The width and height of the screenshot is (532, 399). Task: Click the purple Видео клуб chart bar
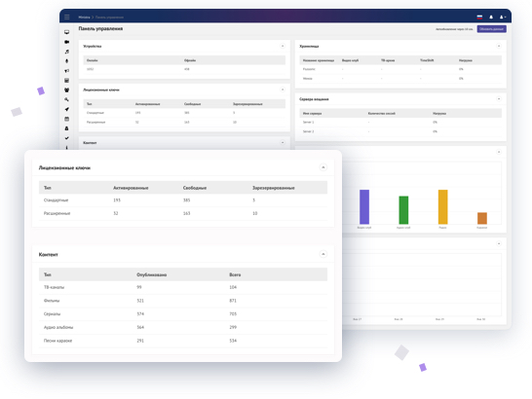(364, 206)
